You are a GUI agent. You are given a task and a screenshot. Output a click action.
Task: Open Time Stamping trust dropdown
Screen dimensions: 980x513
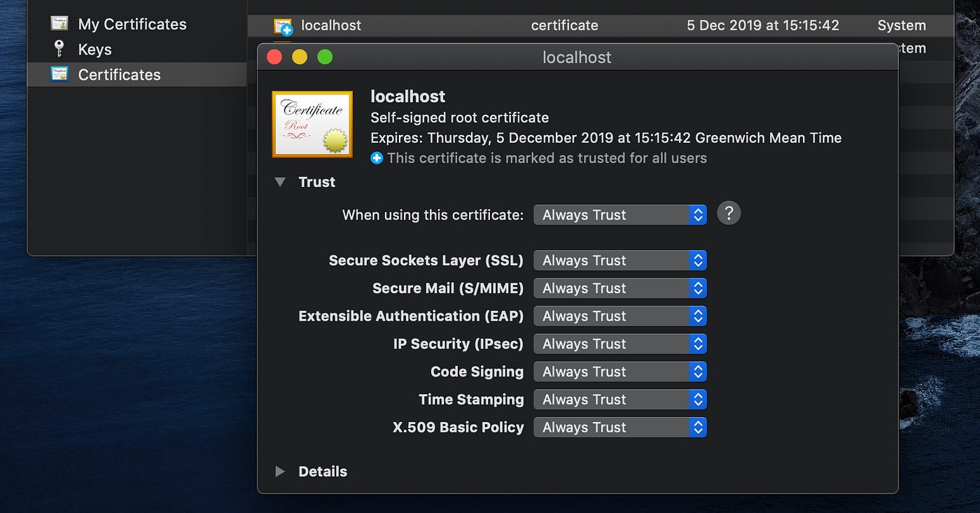click(620, 400)
